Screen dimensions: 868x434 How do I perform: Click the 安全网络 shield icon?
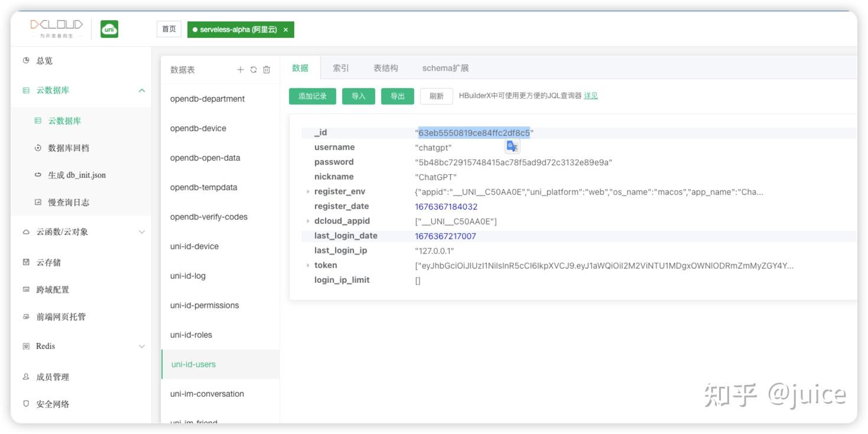coord(25,404)
